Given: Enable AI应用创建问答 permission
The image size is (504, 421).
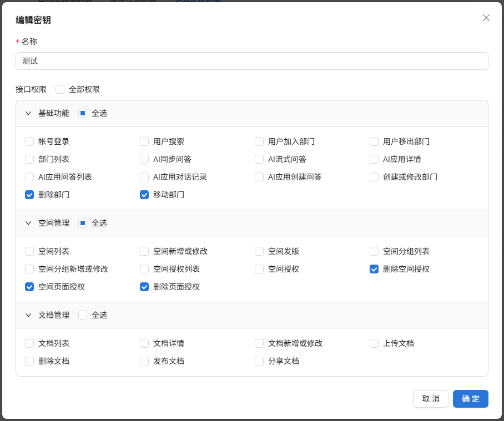Looking at the screenshot, I should tap(259, 177).
